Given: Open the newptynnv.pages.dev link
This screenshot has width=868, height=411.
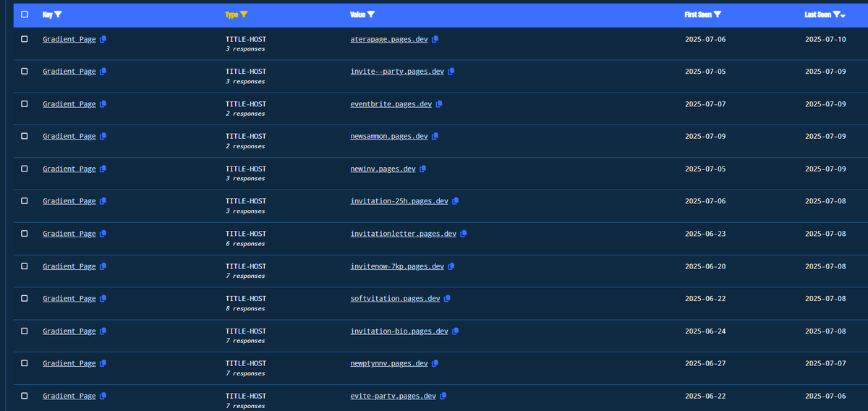Looking at the screenshot, I should (x=389, y=363).
